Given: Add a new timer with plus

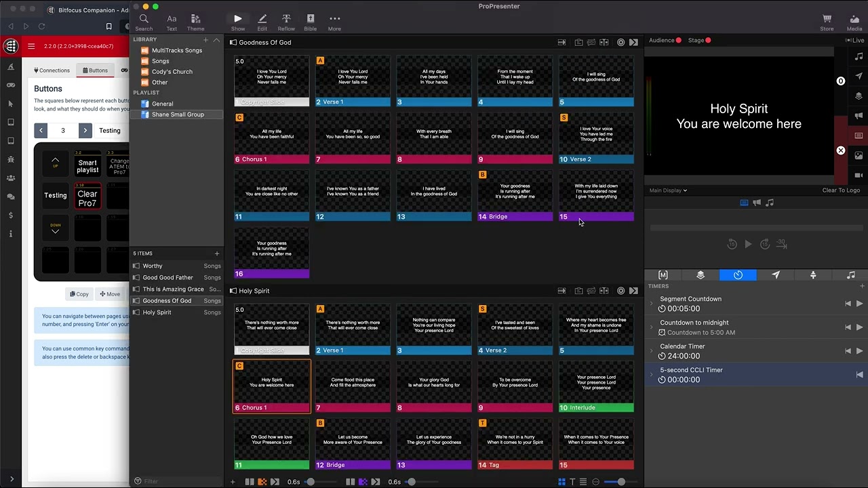Looking at the screenshot, I should (x=862, y=286).
